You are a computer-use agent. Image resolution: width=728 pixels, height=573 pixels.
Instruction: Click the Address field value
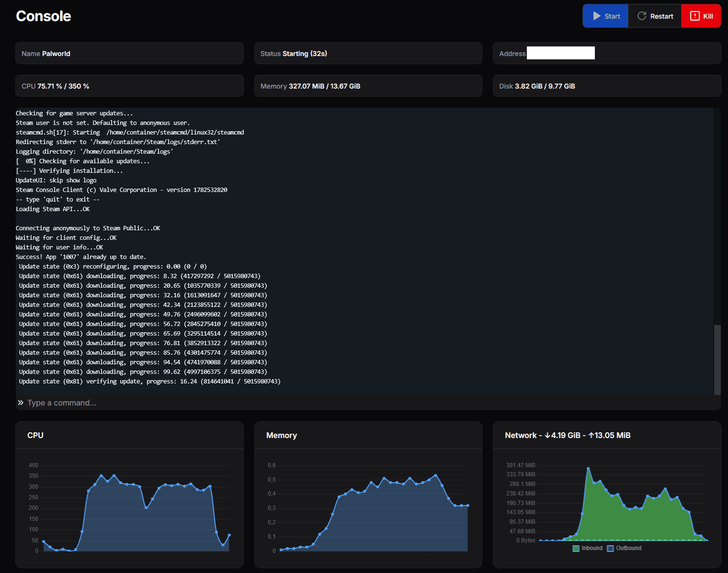coord(561,53)
